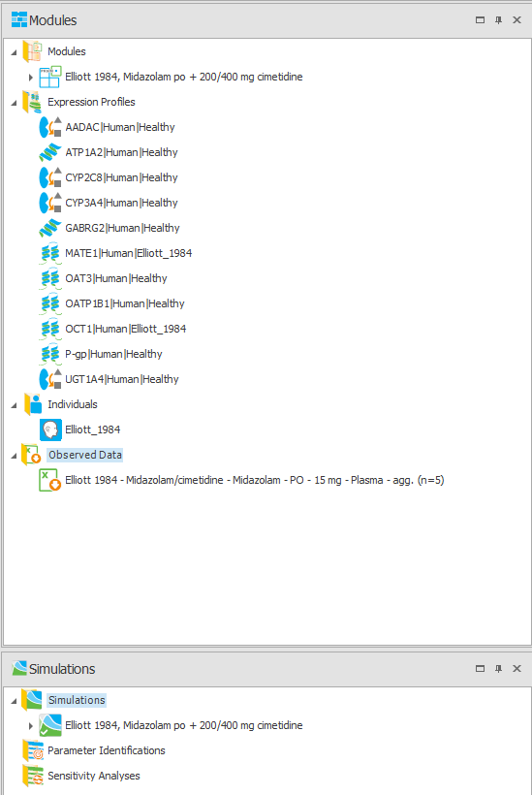Screen dimensions: 532x795
Task: Click the Sensitivity Analyses folder icon
Action: (x=32, y=776)
